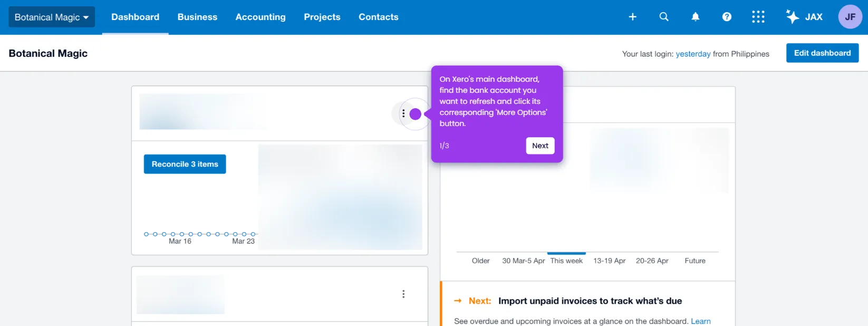Click Next in the tutorial tooltip
This screenshot has height=326, width=868.
click(x=540, y=146)
